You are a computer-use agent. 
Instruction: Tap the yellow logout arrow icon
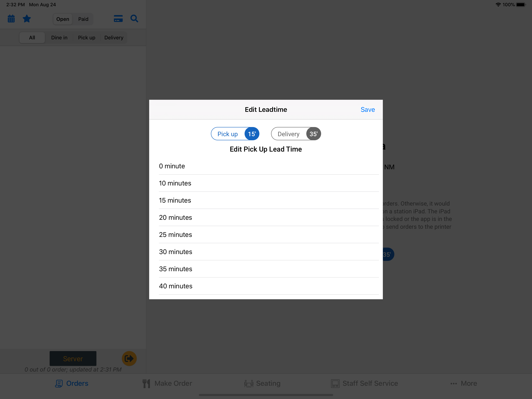click(x=129, y=358)
